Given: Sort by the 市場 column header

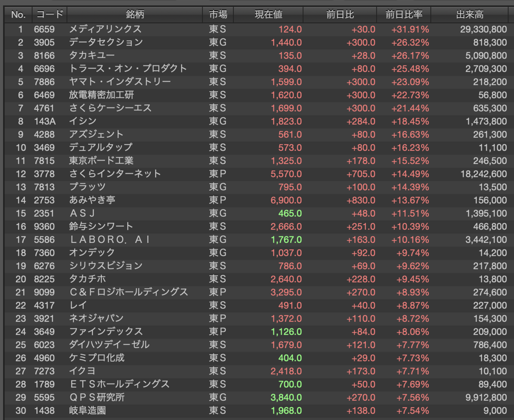Looking at the screenshot, I should coord(218,15).
